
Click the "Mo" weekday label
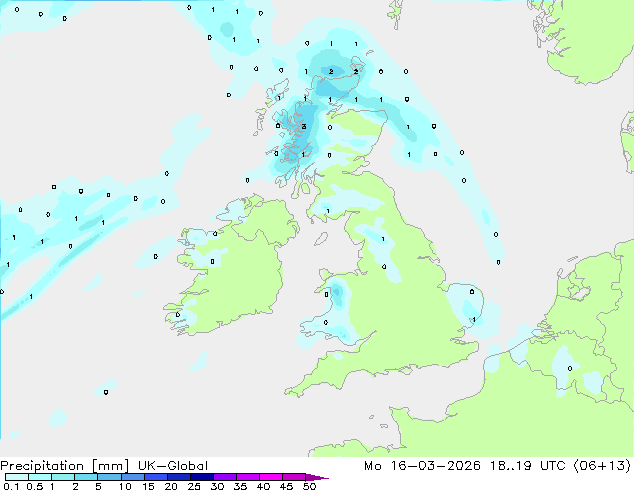click(373, 466)
